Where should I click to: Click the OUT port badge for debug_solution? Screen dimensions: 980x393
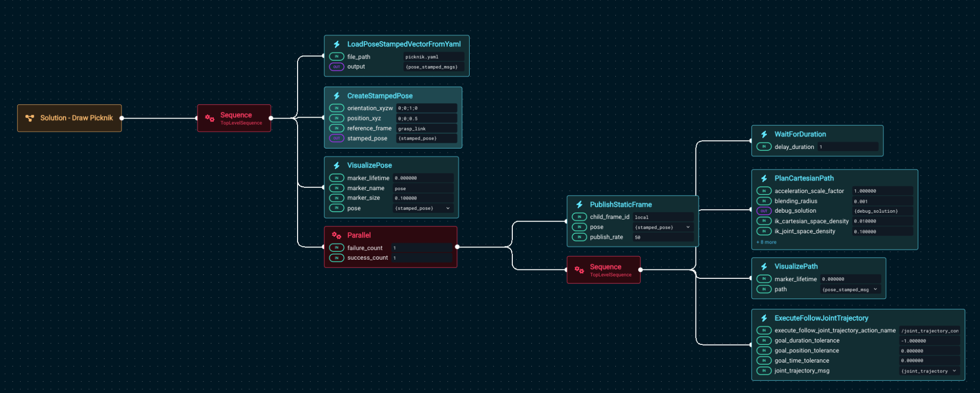pos(764,211)
